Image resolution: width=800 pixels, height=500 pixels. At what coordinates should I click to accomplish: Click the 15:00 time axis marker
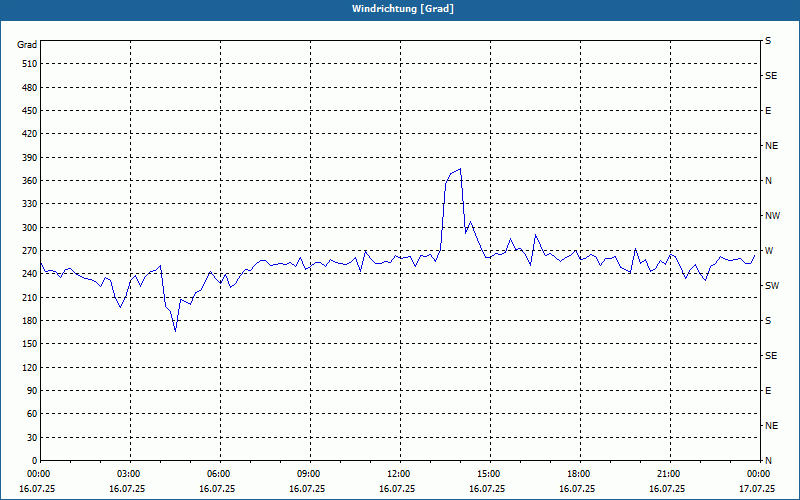pyautogui.click(x=489, y=474)
